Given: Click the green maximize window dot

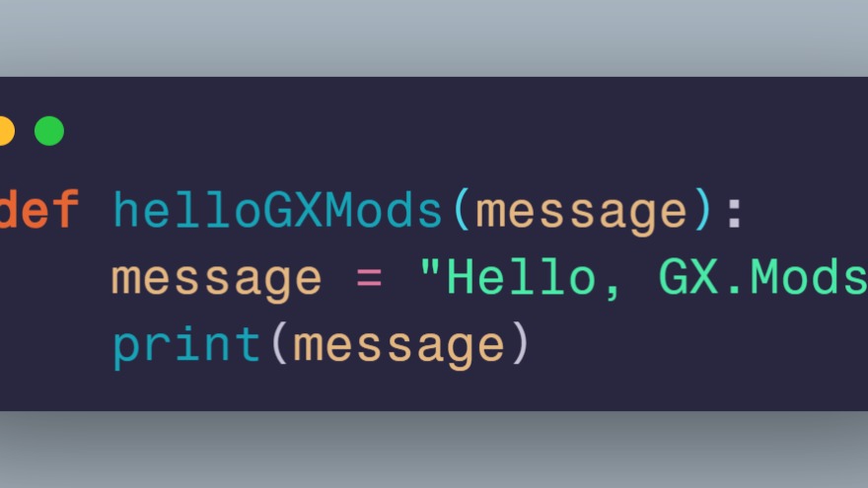Looking at the screenshot, I should pos(49,131).
